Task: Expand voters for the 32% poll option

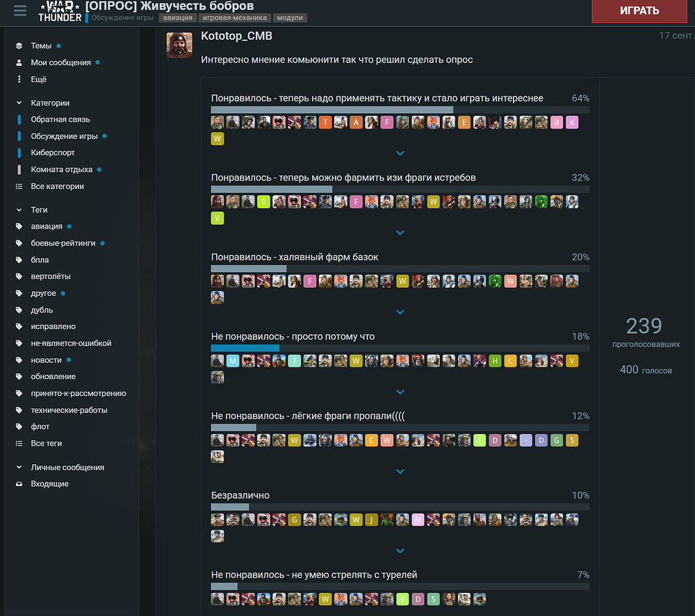Action: (400, 233)
